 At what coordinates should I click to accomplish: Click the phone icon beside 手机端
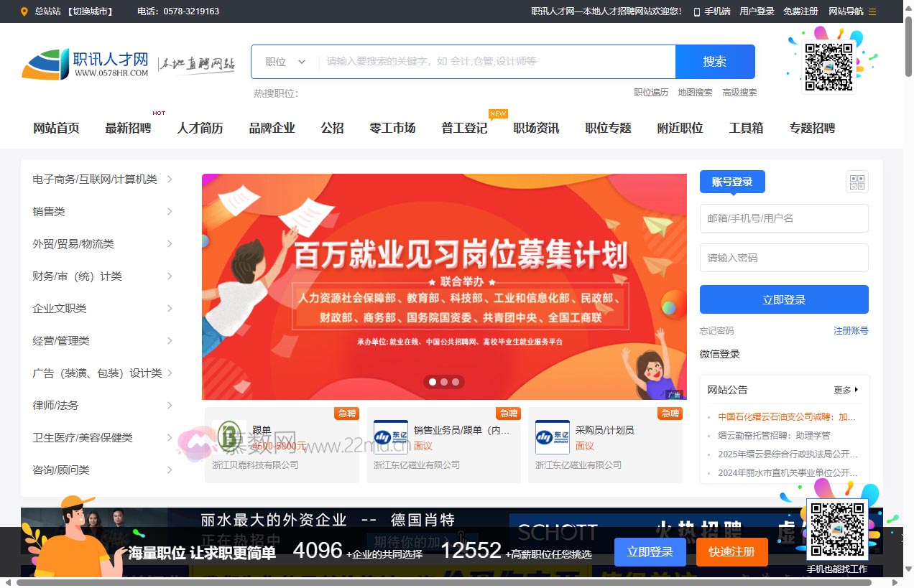point(696,11)
